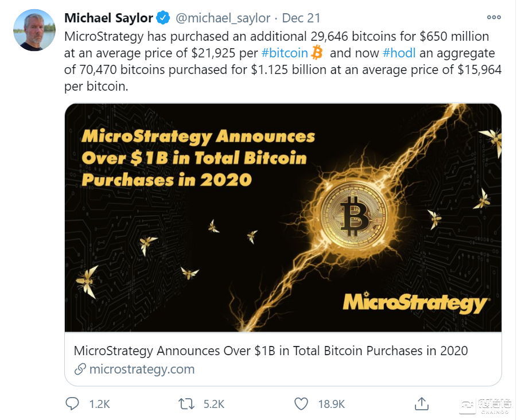Follow the #hodl hashtag
The image size is (517, 420).
398,53
